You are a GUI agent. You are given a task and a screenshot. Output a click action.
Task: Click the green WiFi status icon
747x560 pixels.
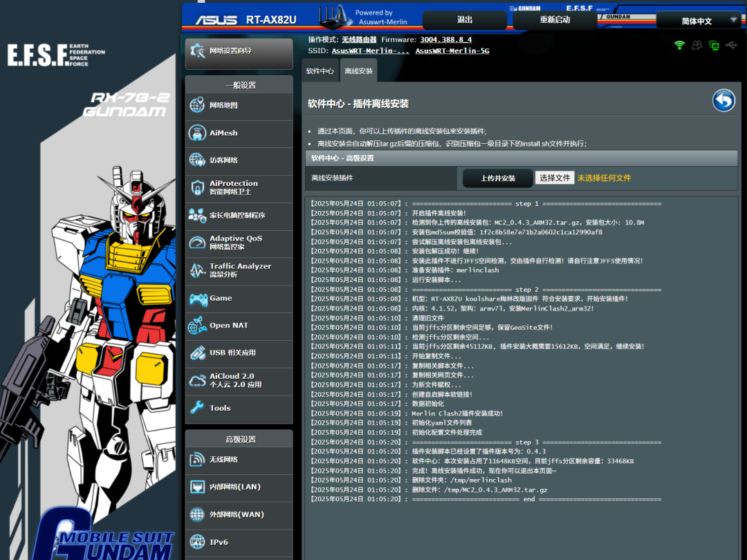(x=679, y=45)
